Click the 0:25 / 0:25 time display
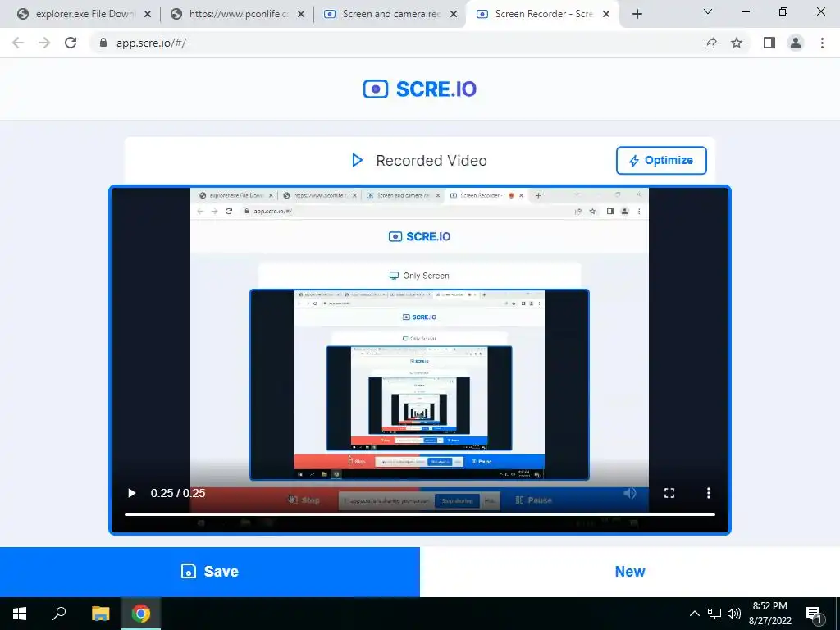 [x=178, y=493]
